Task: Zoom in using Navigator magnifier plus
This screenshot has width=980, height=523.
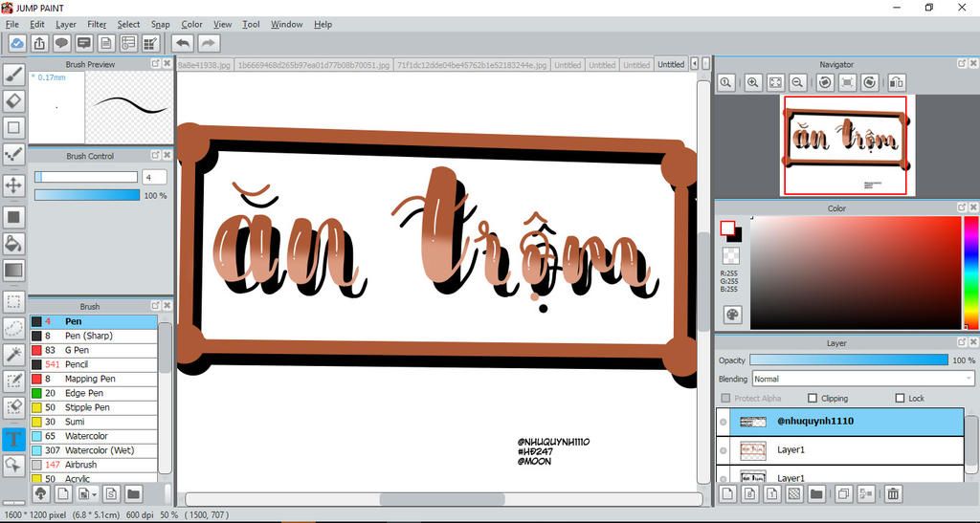Action: point(753,82)
